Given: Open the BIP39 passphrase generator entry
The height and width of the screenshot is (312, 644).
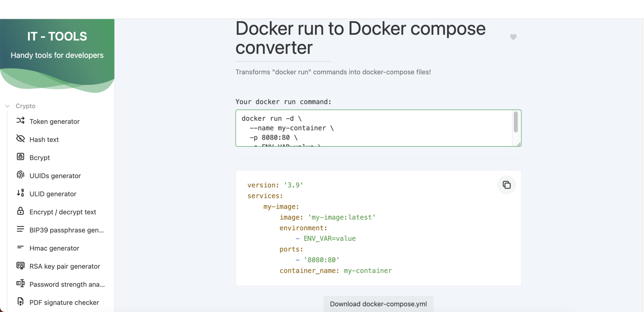Looking at the screenshot, I should tap(66, 230).
